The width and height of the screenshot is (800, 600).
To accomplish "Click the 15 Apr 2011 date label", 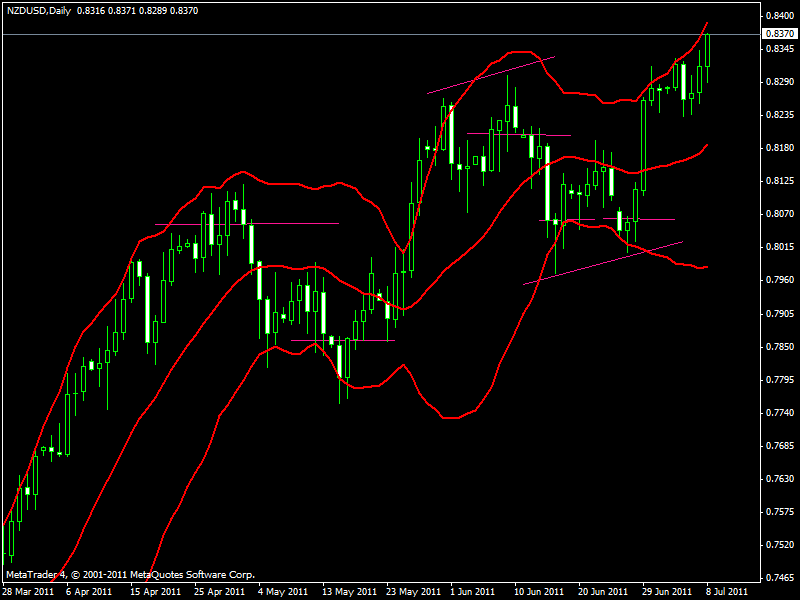I will coord(156,592).
